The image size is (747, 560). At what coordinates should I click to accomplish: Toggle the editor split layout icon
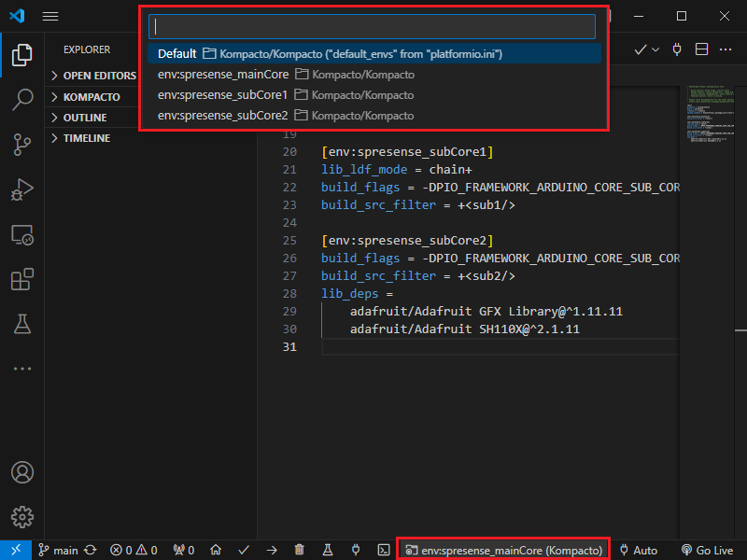702,49
